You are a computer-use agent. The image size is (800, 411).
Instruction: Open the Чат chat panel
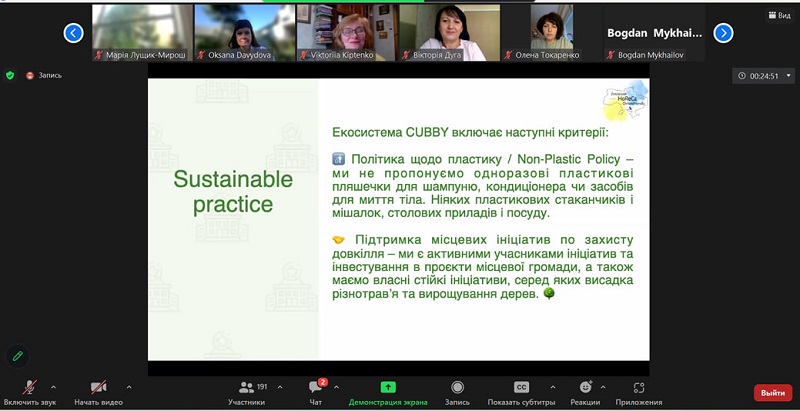[316, 393]
